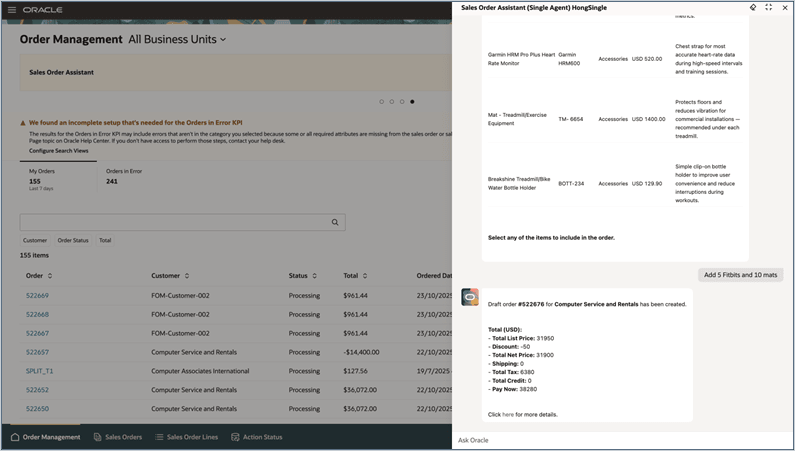Select My Orders KPI tab
This screenshot has width=795, height=451.
pos(58,179)
